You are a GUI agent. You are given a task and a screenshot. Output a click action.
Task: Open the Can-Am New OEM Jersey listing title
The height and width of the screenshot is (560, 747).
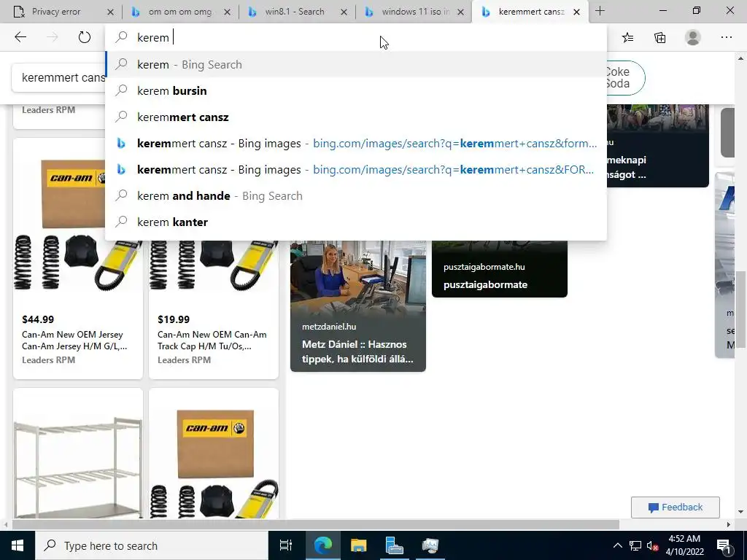click(x=74, y=340)
